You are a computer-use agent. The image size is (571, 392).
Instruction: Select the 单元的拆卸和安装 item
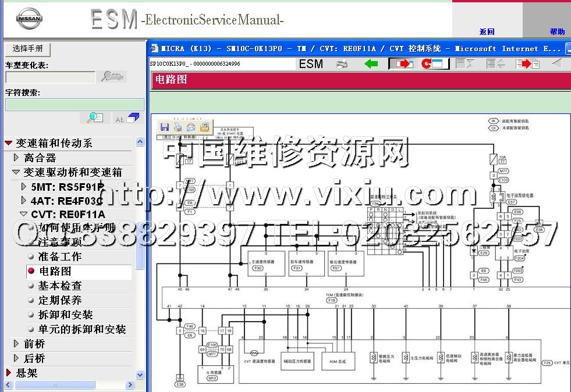82,329
